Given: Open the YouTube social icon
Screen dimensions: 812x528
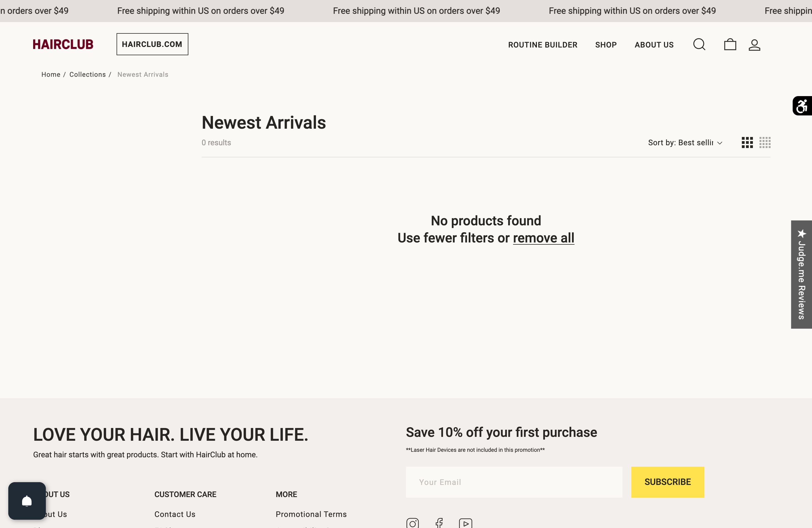Looking at the screenshot, I should tap(465, 523).
